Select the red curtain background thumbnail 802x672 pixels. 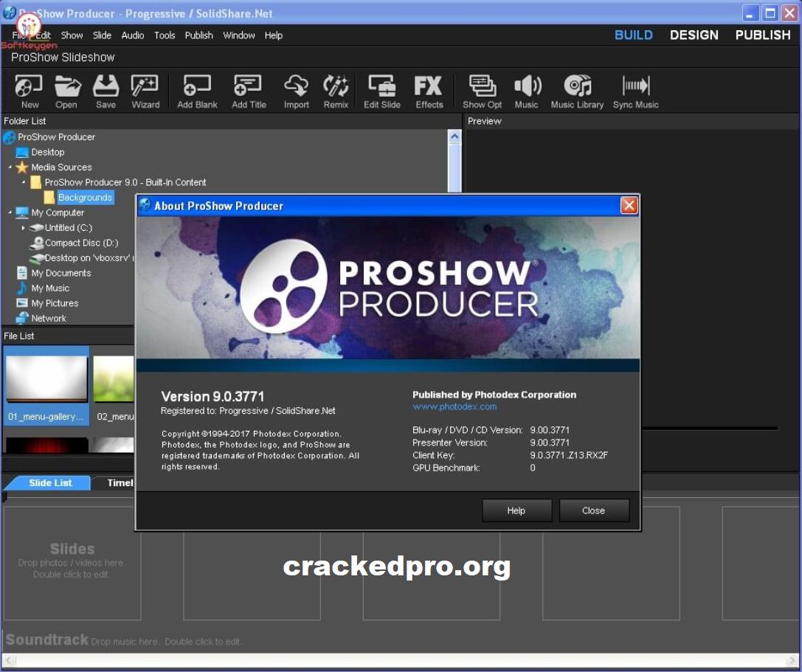point(46,445)
